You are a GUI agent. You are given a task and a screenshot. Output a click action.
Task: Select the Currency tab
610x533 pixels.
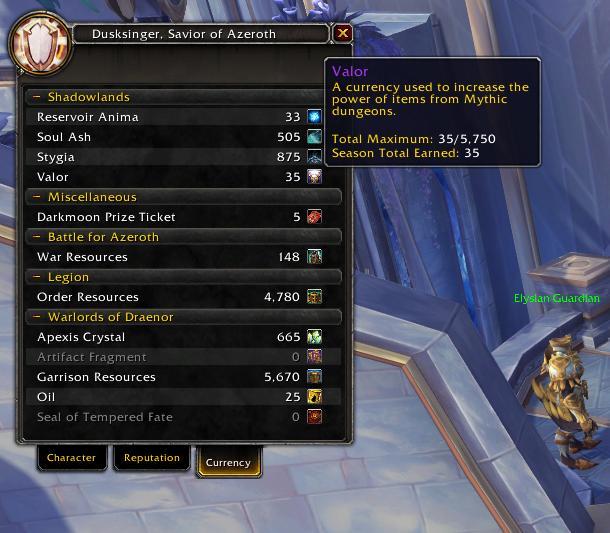pyautogui.click(x=228, y=462)
